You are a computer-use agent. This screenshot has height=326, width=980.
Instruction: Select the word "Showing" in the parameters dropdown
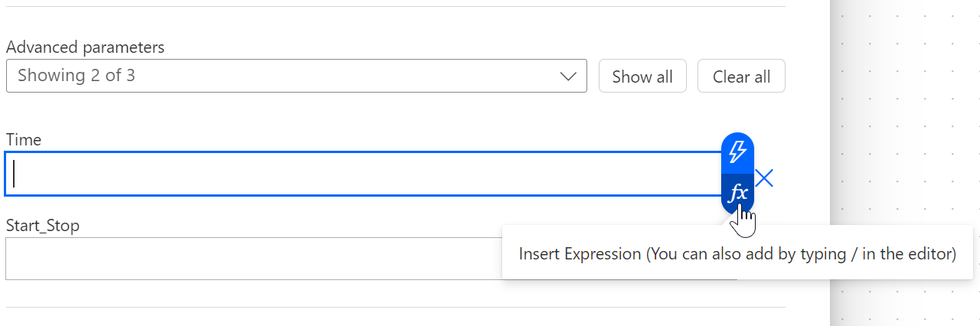click(x=51, y=76)
